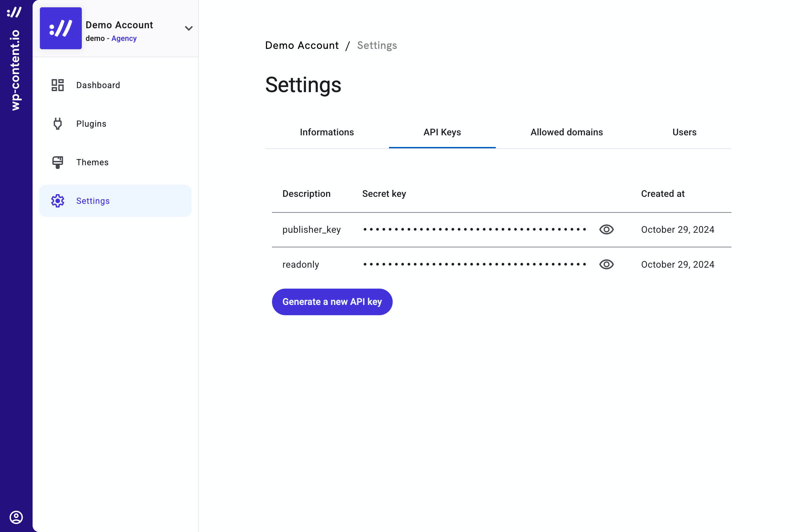Click the Demo Account breadcrumb link

tap(302, 46)
